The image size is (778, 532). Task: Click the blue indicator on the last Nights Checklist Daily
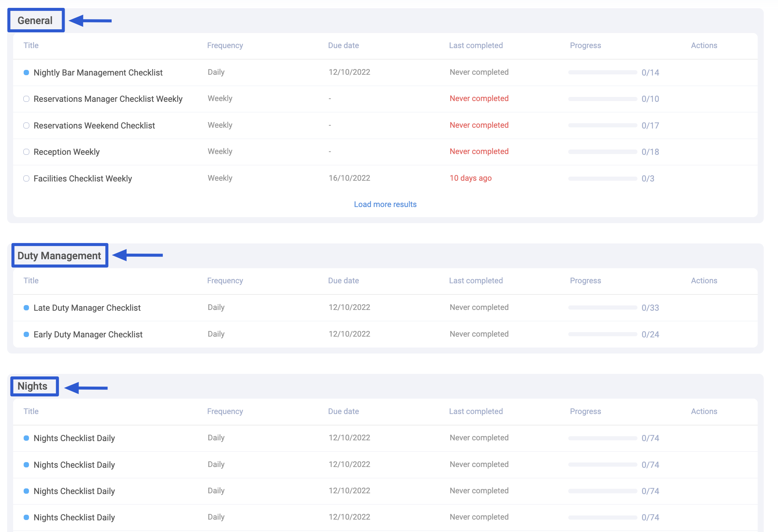coord(26,517)
